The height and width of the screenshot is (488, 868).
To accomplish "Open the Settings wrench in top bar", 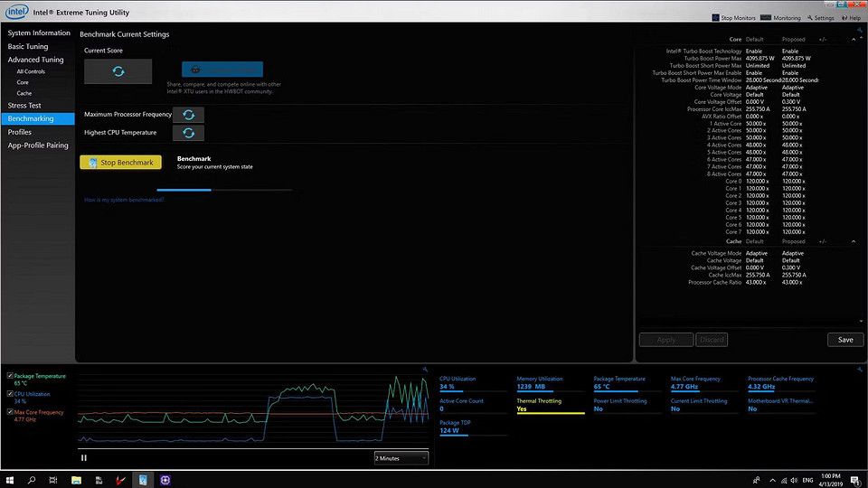I will [810, 18].
